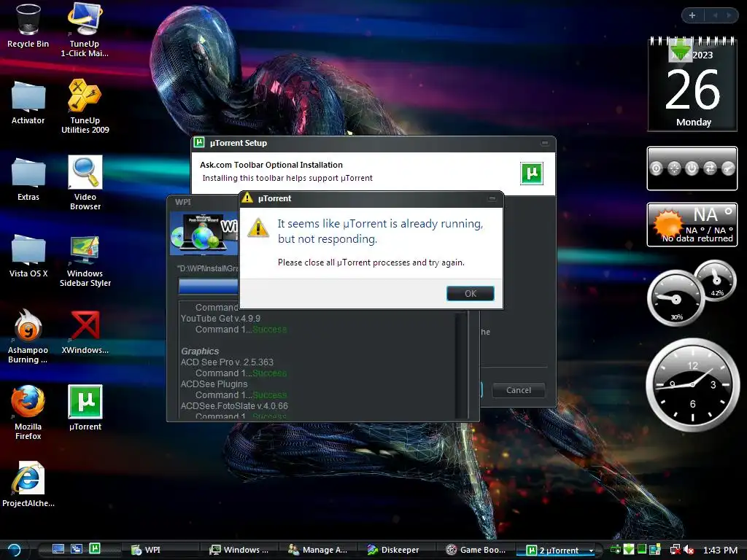Select the Activator folder on desktop
This screenshot has width=747, height=560.
(x=28, y=103)
